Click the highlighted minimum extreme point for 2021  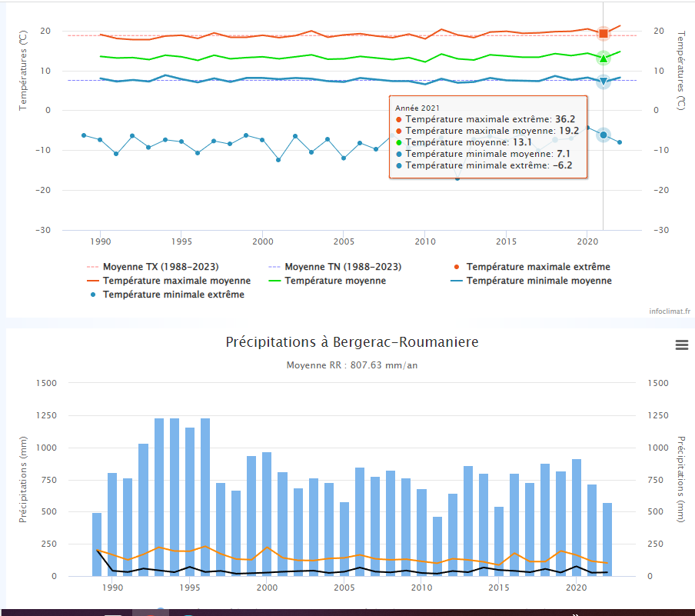click(604, 135)
